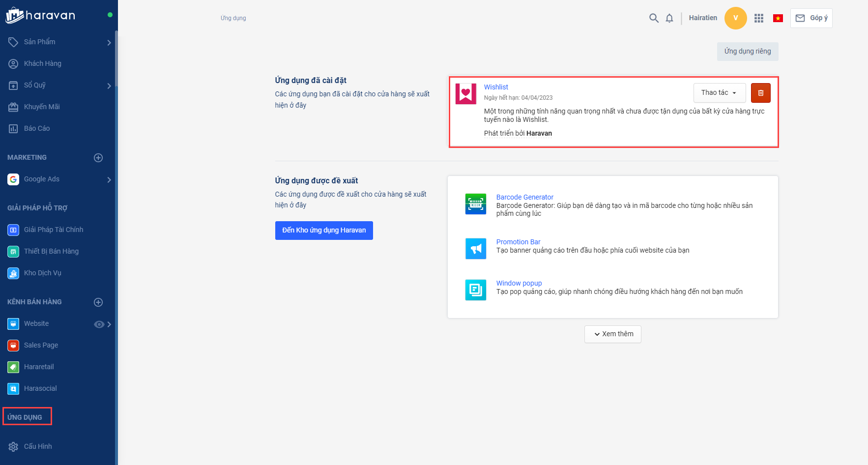Open the Thao tác dropdown
868x465 pixels.
719,93
